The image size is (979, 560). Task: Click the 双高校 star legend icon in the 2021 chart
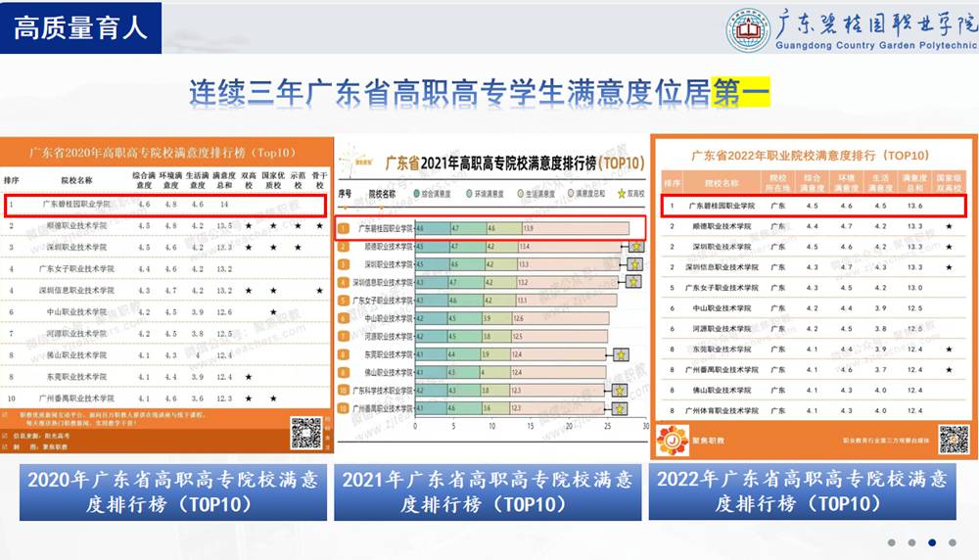click(622, 194)
